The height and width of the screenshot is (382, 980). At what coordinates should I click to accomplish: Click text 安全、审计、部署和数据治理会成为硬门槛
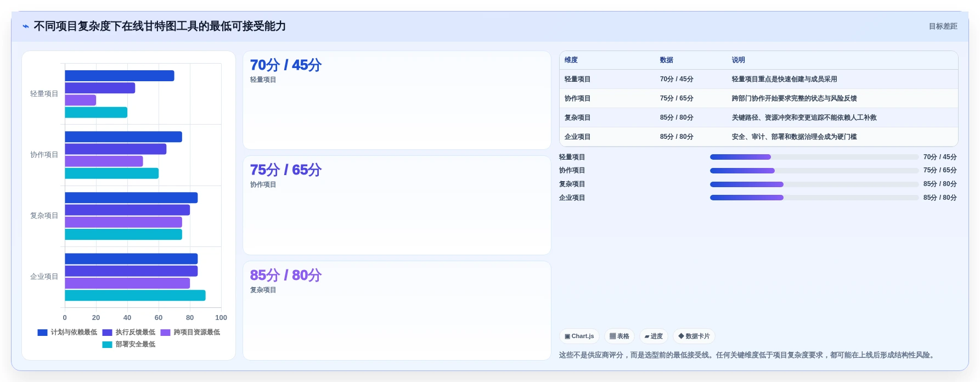click(x=795, y=137)
